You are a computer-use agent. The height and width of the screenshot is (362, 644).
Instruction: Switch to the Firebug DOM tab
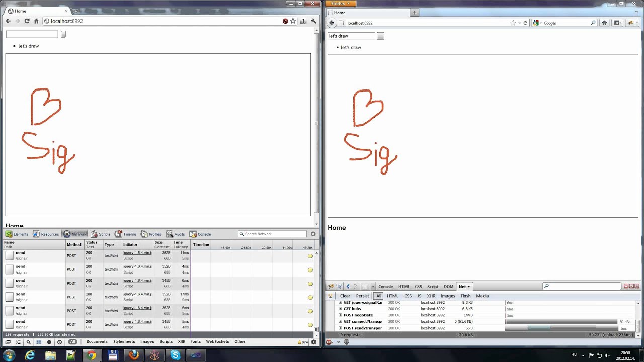[448, 287]
